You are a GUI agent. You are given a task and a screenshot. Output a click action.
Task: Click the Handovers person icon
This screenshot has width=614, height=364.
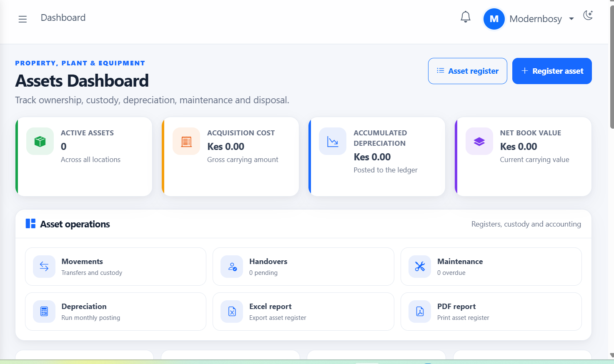232,267
